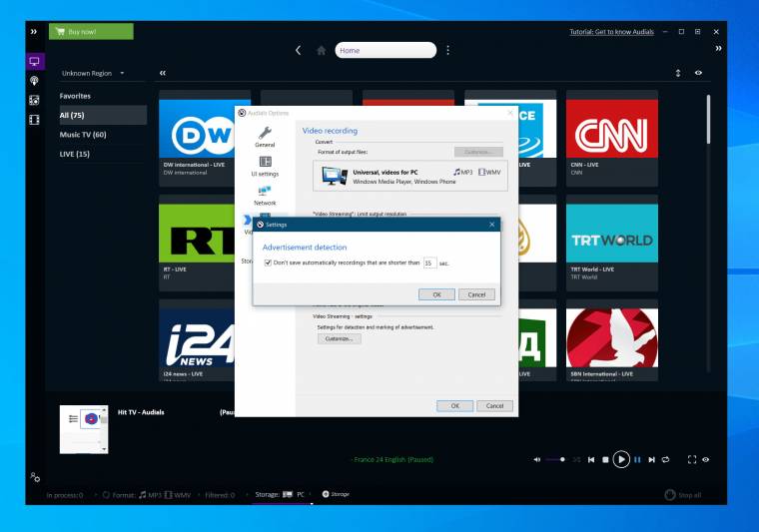
Task: Click the sort arrows icon above tiles
Action: tap(678, 73)
